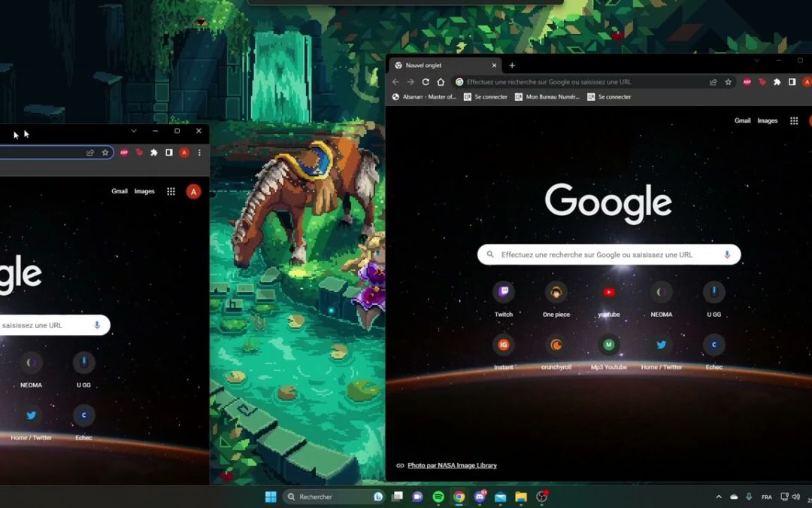This screenshot has width=812, height=508.
Task: Open Adblock Plus in left Chrome window
Action: pyautogui.click(x=124, y=152)
